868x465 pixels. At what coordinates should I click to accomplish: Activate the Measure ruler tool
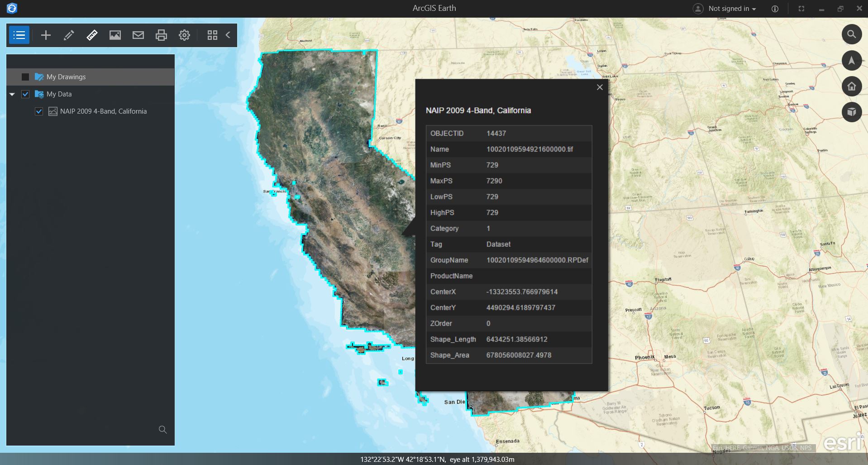[x=92, y=35]
